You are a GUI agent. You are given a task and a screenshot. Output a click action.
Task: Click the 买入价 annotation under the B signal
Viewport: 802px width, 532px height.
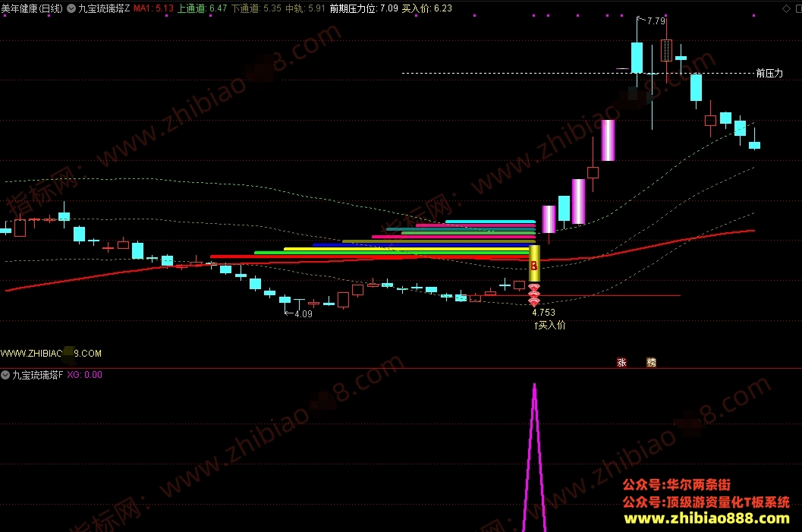coord(550,325)
